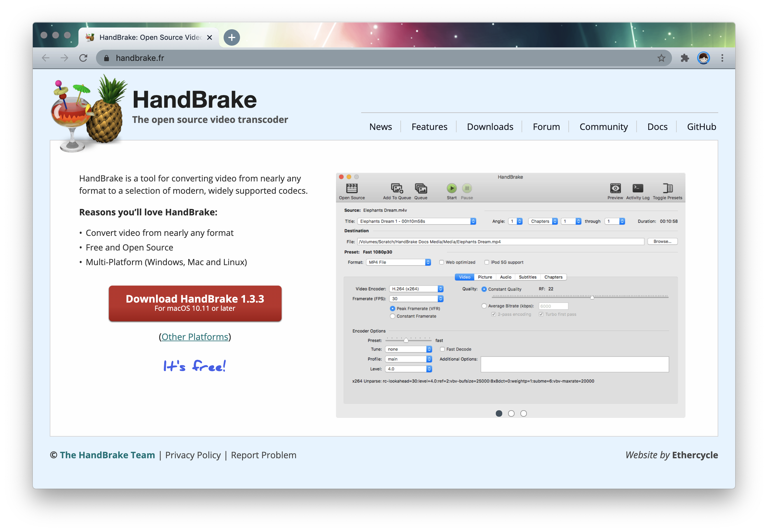The image size is (768, 532).
Task: Start encoding with the green Start button
Action: click(451, 188)
